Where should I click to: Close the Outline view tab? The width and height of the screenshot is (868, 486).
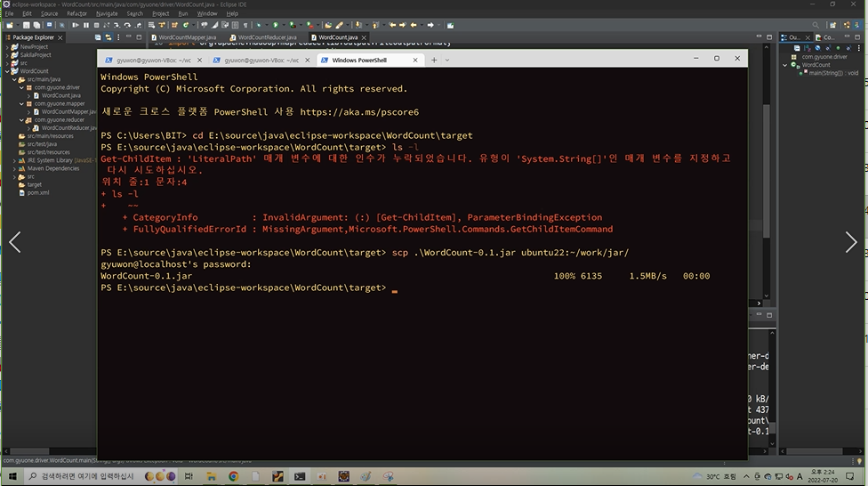pos(808,37)
